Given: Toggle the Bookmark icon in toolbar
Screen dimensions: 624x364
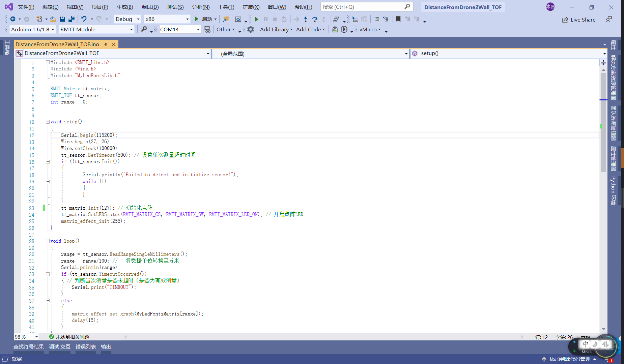Looking at the screenshot, I should coord(398,19).
